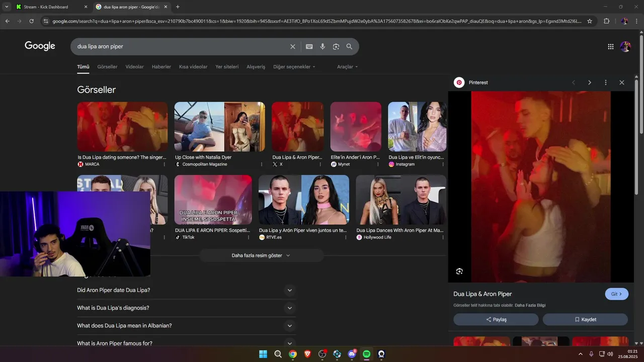Open the TikTok DUA LIPA E ARON PIPER thumbnail

pos(213,200)
